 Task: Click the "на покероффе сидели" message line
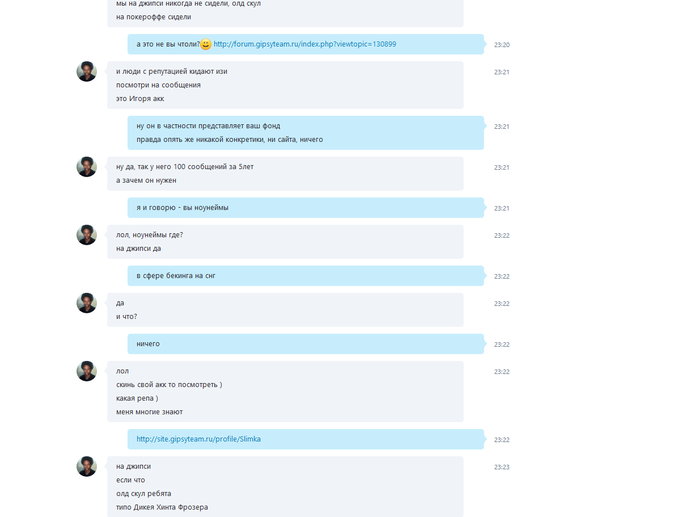tap(154, 17)
